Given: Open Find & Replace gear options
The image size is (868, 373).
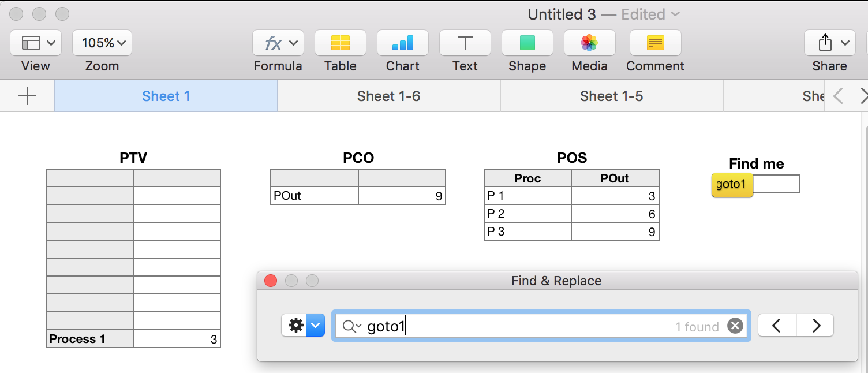Looking at the screenshot, I should pyautogui.click(x=302, y=326).
